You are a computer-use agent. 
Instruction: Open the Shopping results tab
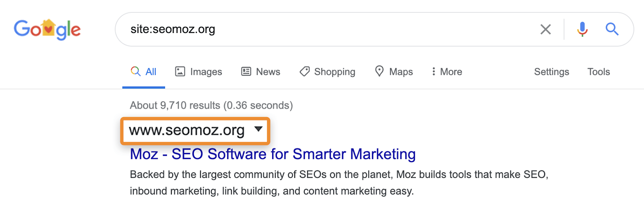(x=334, y=72)
